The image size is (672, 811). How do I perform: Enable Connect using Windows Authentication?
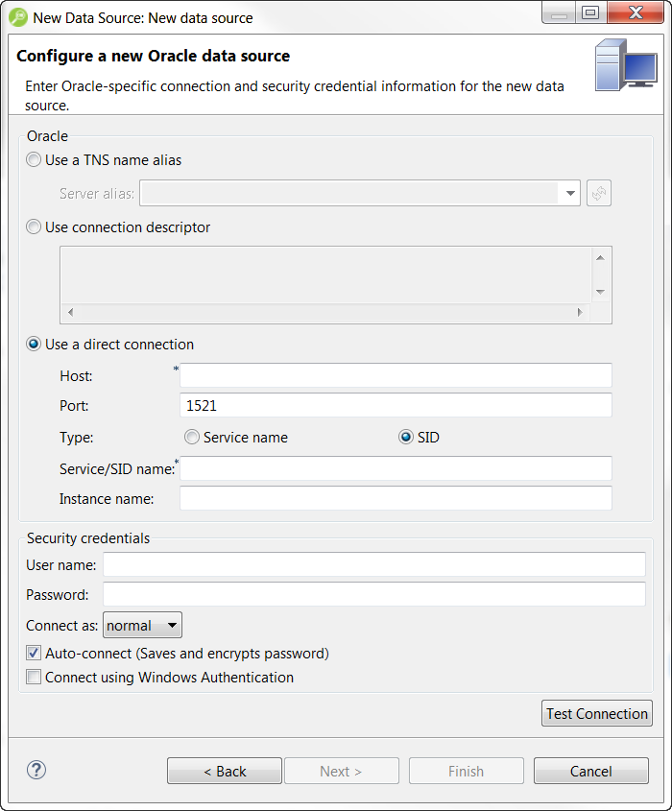point(35,678)
